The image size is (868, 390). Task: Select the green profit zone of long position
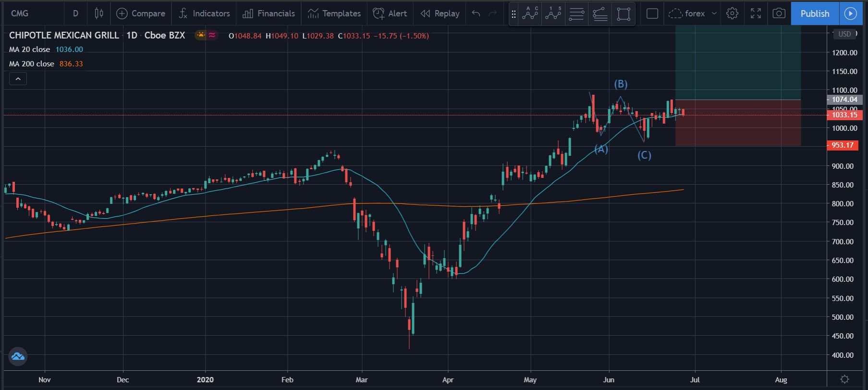click(738, 63)
